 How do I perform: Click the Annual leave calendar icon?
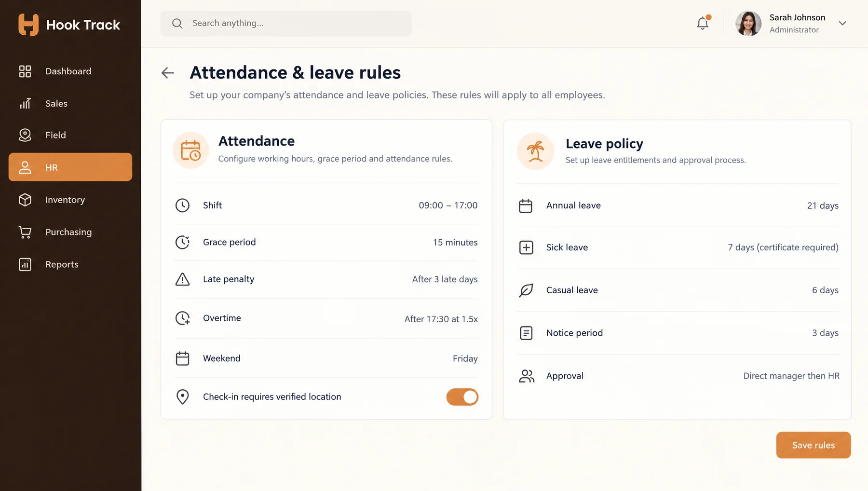[x=526, y=206]
